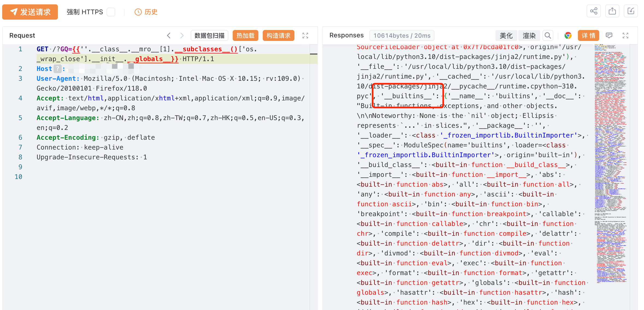Click the export upload icon at top right
The width and height of the screenshot is (644, 310).
[x=612, y=11]
